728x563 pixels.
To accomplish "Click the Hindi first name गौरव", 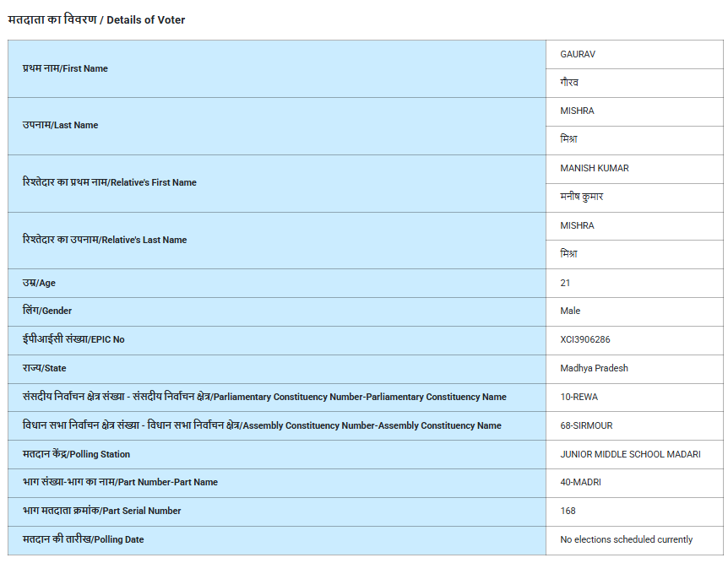I will tap(569, 83).
